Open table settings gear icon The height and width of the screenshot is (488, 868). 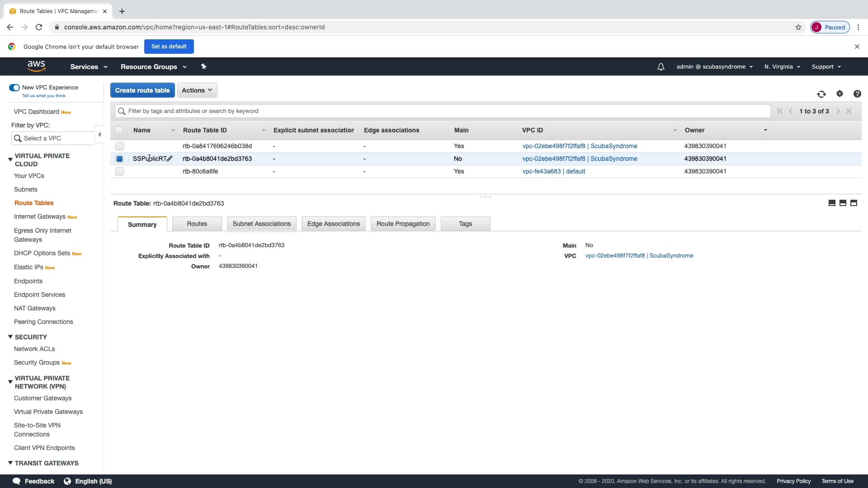[840, 94]
